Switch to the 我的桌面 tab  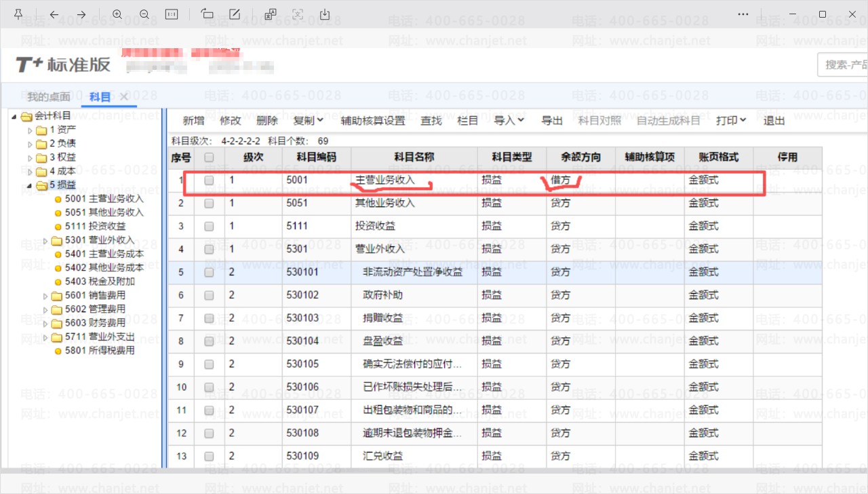[x=49, y=97]
